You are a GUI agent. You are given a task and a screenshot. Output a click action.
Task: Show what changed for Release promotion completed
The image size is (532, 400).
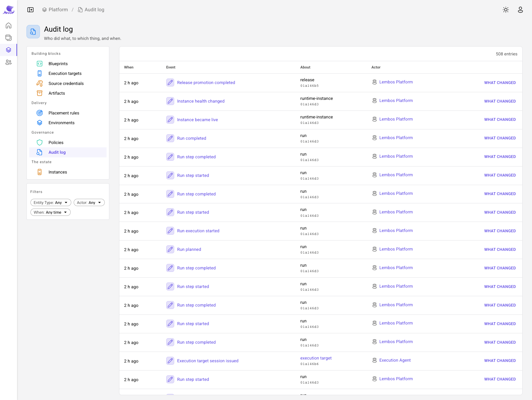[500, 82]
